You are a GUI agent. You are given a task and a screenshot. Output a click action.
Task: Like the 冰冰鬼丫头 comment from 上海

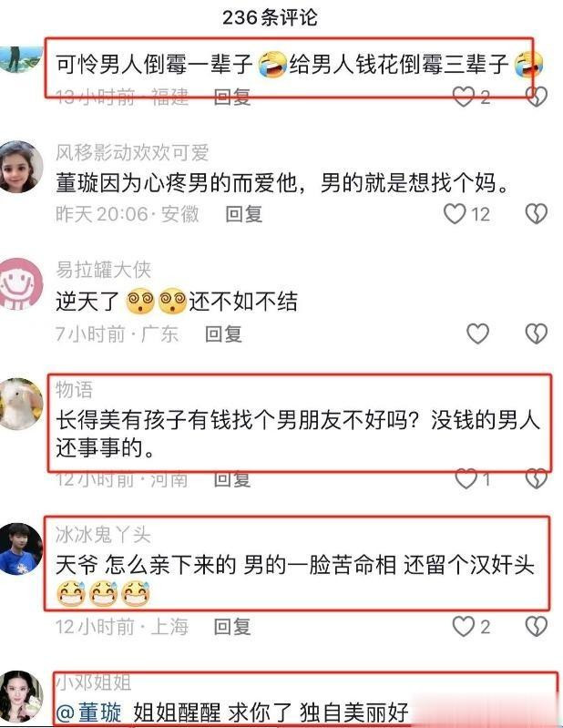pyautogui.click(x=464, y=626)
